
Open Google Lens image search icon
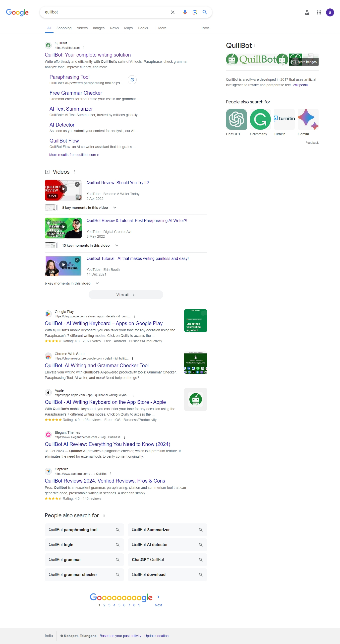[195, 12]
